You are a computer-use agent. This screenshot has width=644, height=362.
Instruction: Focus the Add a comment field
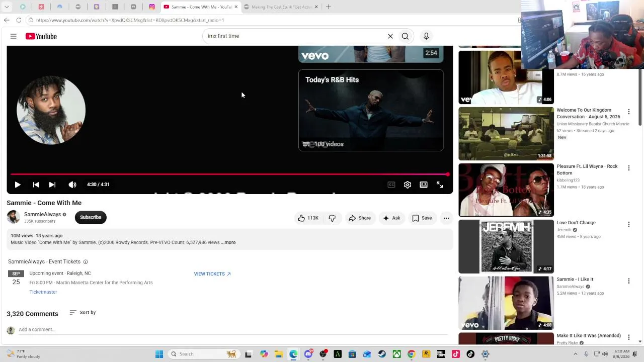pyautogui.click(x=233, y=330)
